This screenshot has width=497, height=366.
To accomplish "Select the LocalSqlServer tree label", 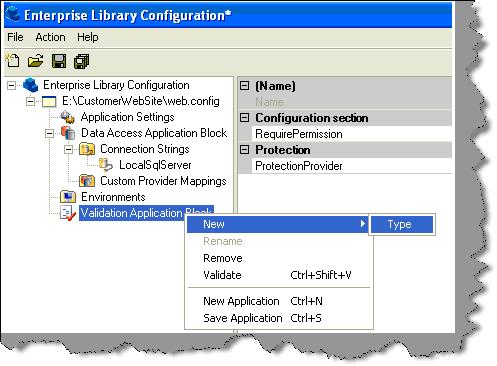I will [x=155, y=165].
